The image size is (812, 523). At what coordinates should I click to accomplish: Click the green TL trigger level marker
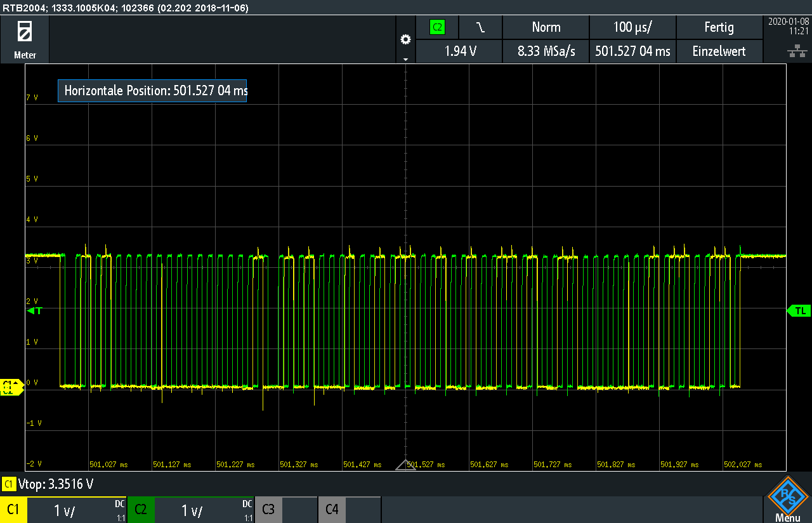tap(798, 310)
